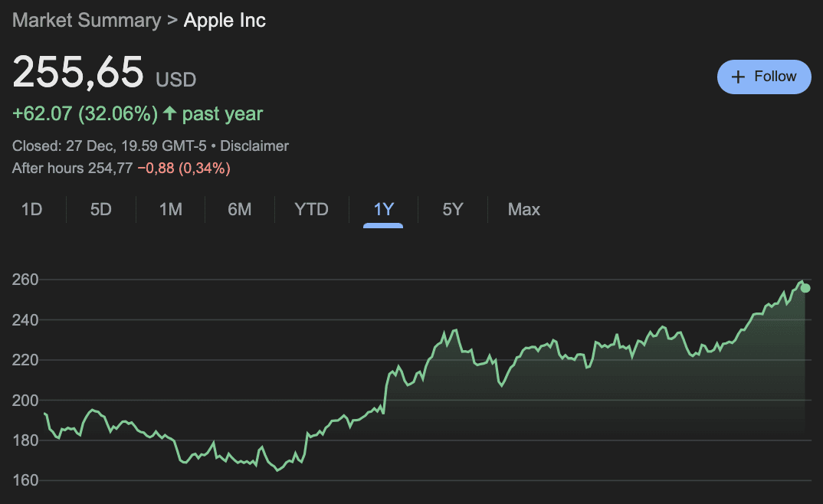The height and width of the screenshot is (504, 823).
Task: Click the after hours −0,88 change value
Action: click(x=156, y=168)
